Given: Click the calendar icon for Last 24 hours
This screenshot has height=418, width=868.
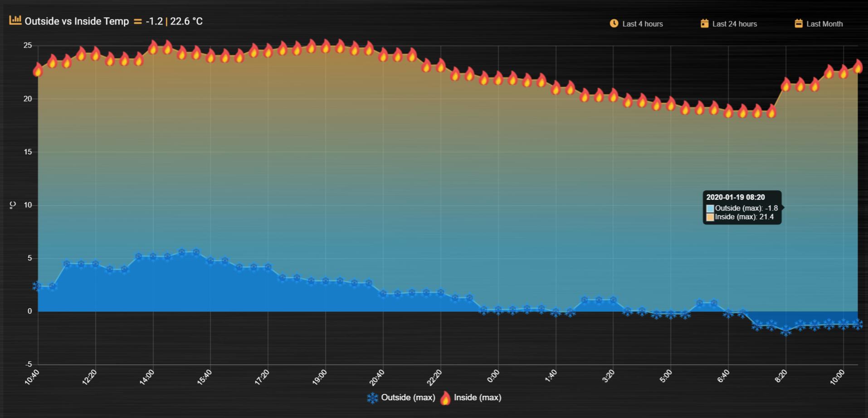Looking at the screenshot, I should (704, 23).
